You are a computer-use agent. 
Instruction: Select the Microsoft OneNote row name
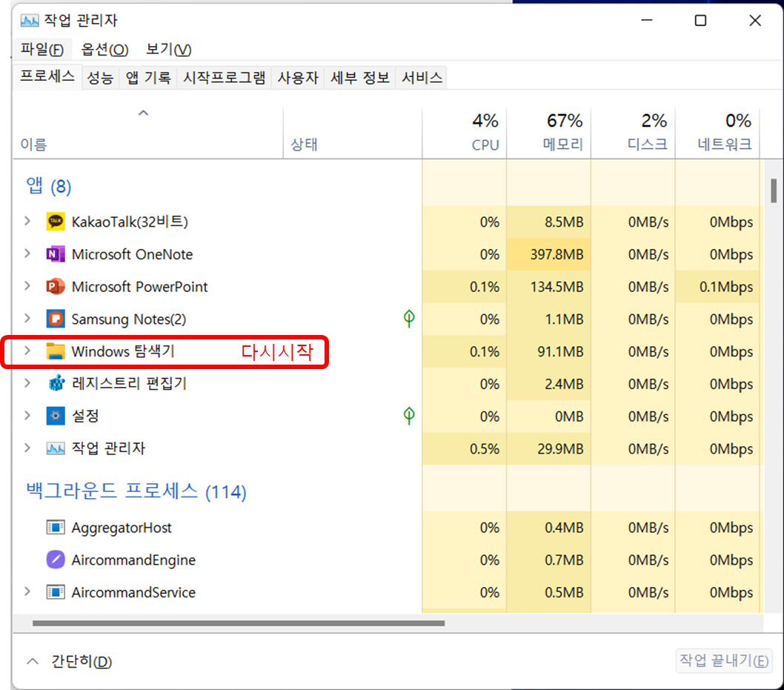click(132, 254)
